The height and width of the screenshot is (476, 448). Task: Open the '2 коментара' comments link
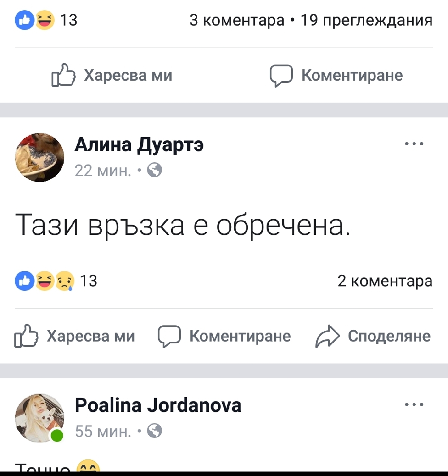(x=385, y=281)
